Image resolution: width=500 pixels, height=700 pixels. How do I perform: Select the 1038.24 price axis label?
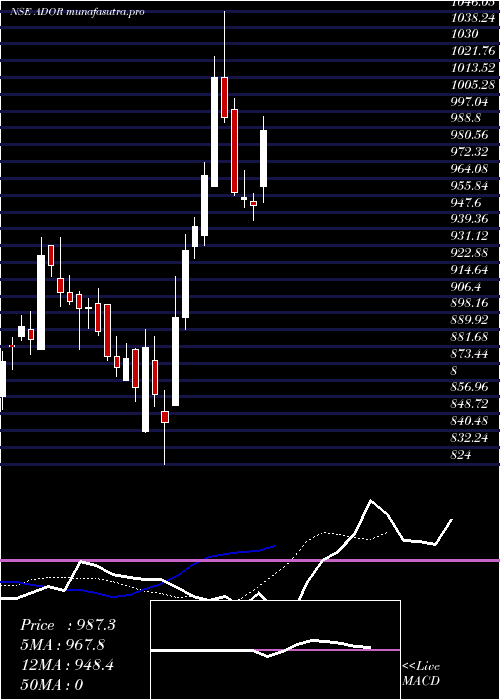(473, 18)
